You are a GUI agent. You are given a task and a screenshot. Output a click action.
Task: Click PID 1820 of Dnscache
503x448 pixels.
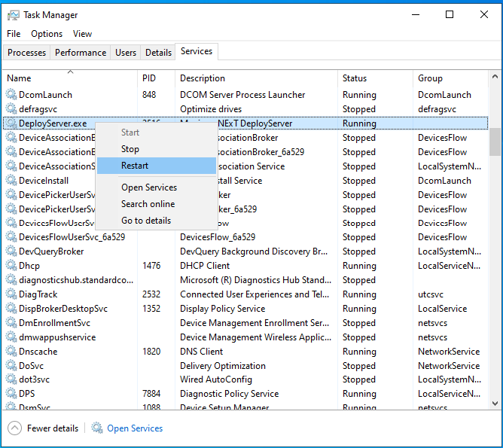pos(151,352)
